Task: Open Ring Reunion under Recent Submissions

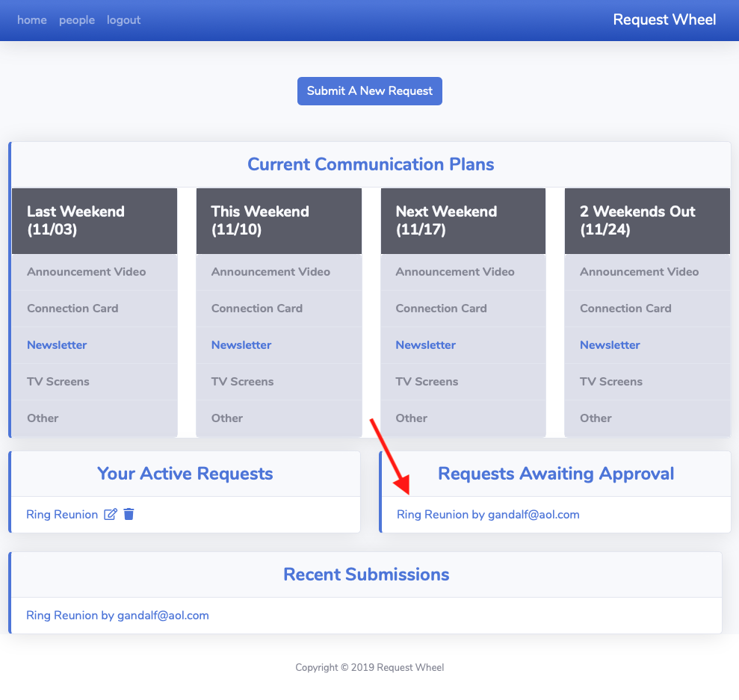Action: (x=117, y=616)
